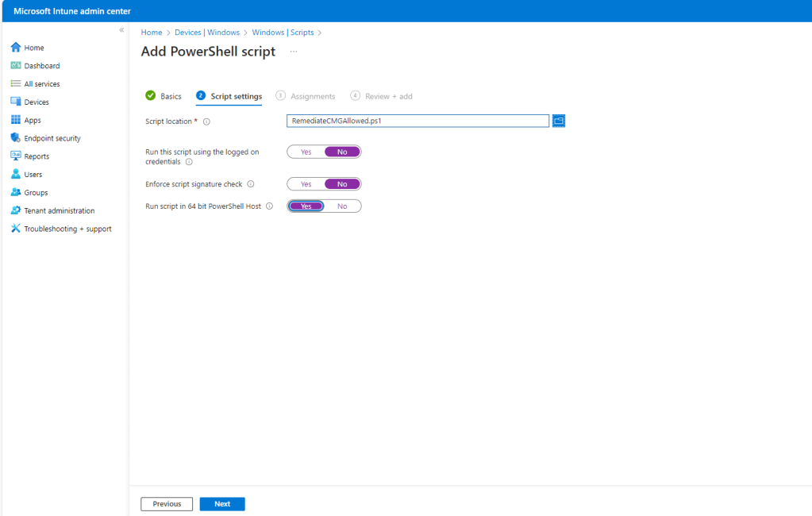The height and width of the screenshot is (516, 812).
Task: Click the Next button
Action: coord(222,504)
